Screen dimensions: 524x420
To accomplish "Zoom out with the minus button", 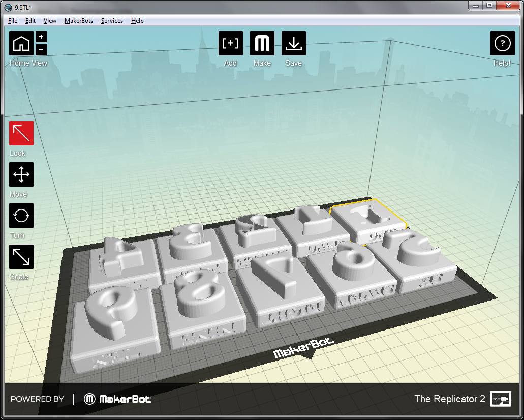I will point(41,50).
